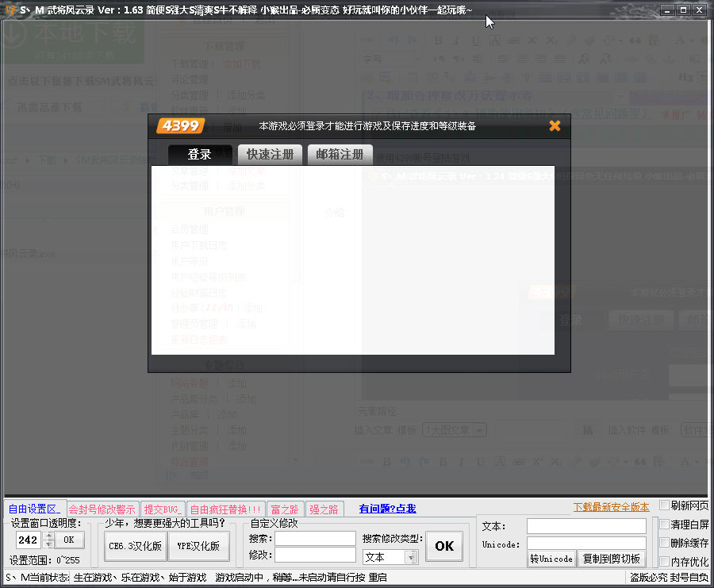Focus the 搜索 input field

[x=315, y=538]
